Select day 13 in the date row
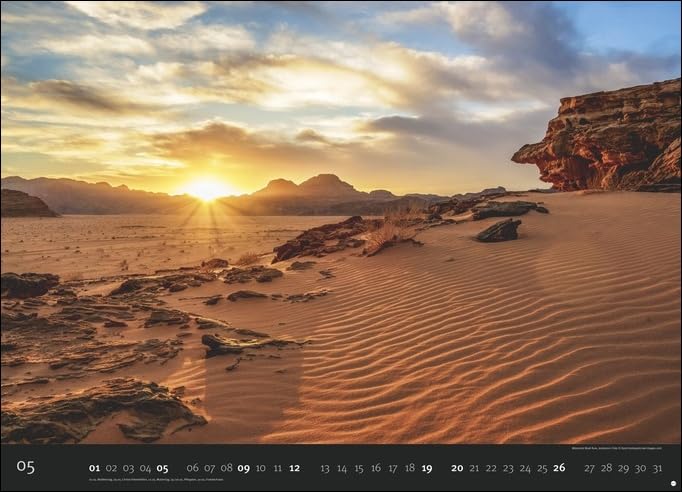 click(x=325, y=469)
